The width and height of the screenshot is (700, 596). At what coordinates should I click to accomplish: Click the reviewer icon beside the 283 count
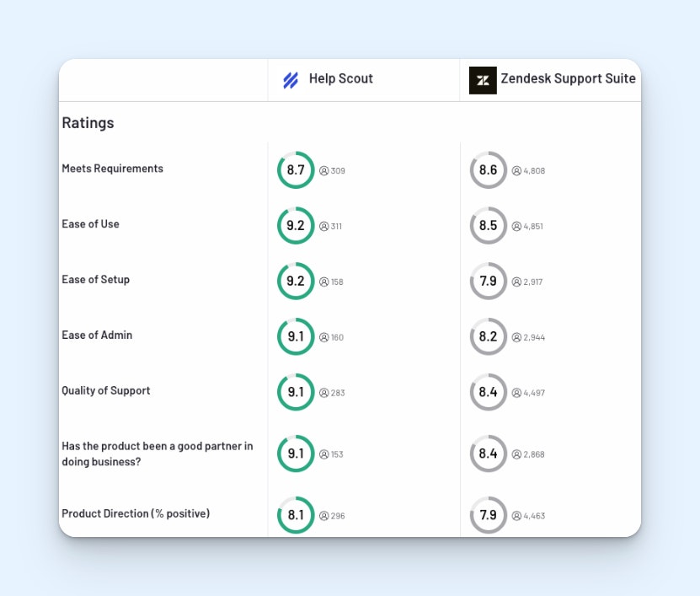pos(324,393)
